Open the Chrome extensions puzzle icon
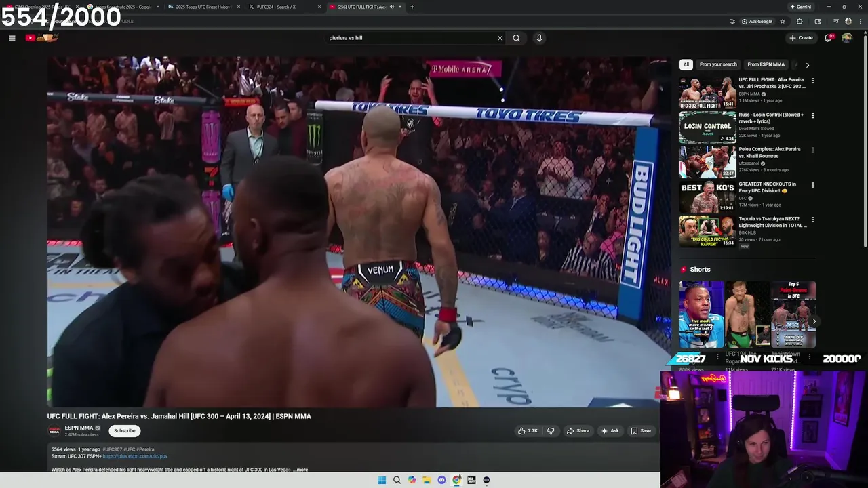The width and height of the screenshot is (868, 488). click(x=800, y=21)
